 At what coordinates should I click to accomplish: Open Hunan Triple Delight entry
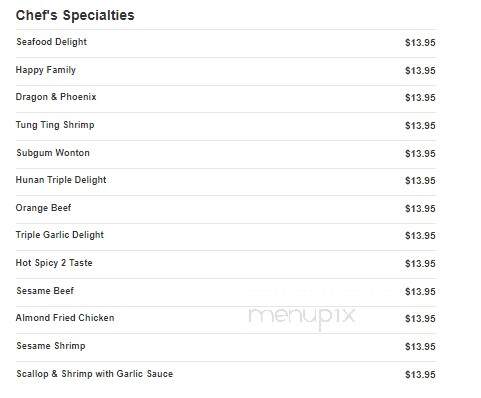coord(61,180)
